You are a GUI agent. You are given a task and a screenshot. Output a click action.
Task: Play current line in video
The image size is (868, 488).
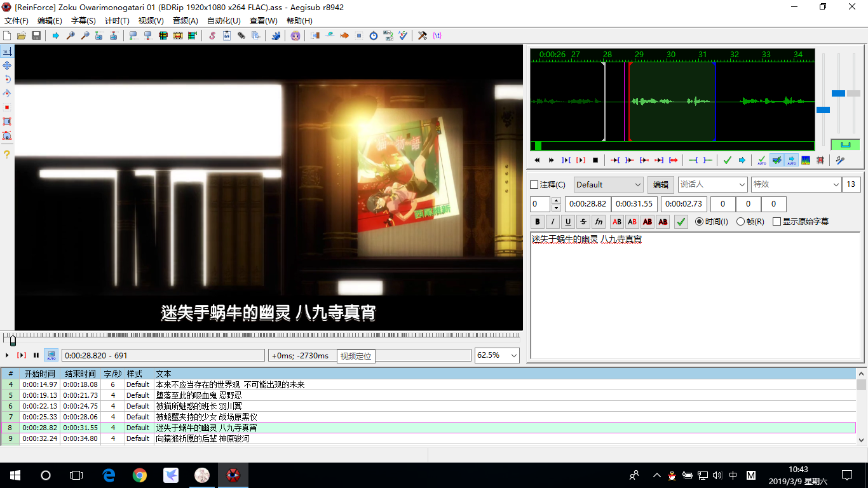(22, 355)
